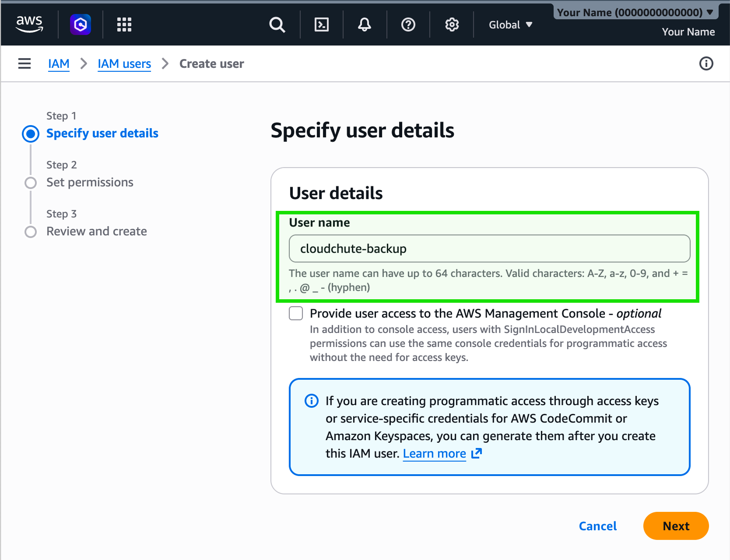The height and width of the screenshot is (560, 730).
Task: Open the info panel icon near breadcrumbs
Action: (x=706, y=64)
